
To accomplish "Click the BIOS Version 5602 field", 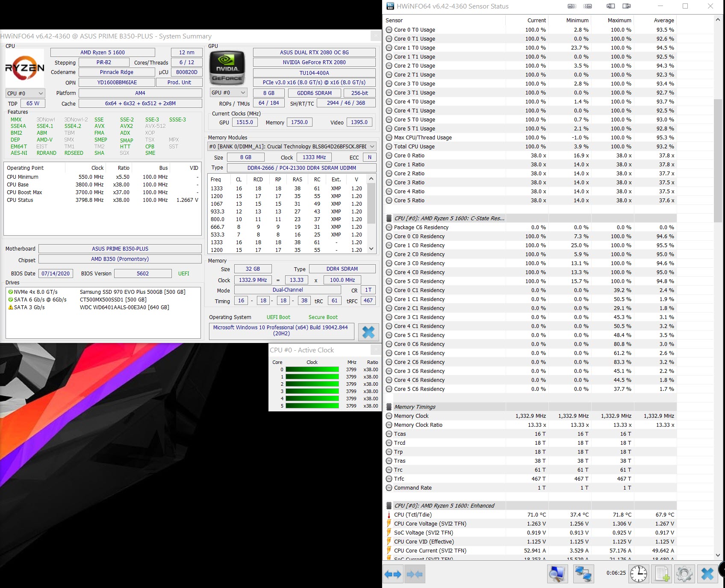I will point(143,274).
